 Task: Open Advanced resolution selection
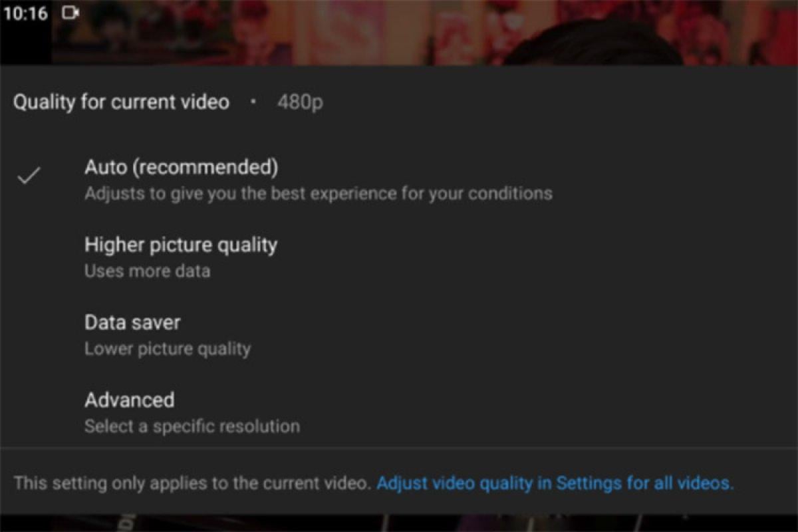[129, 400]
